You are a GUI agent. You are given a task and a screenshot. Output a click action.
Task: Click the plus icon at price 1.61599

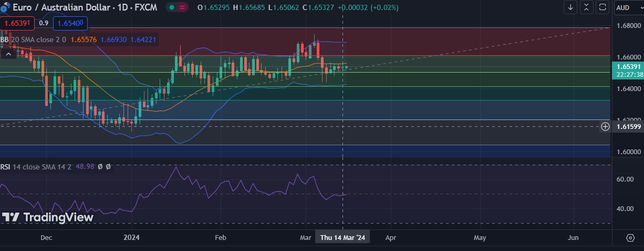[x=605, y=126]
